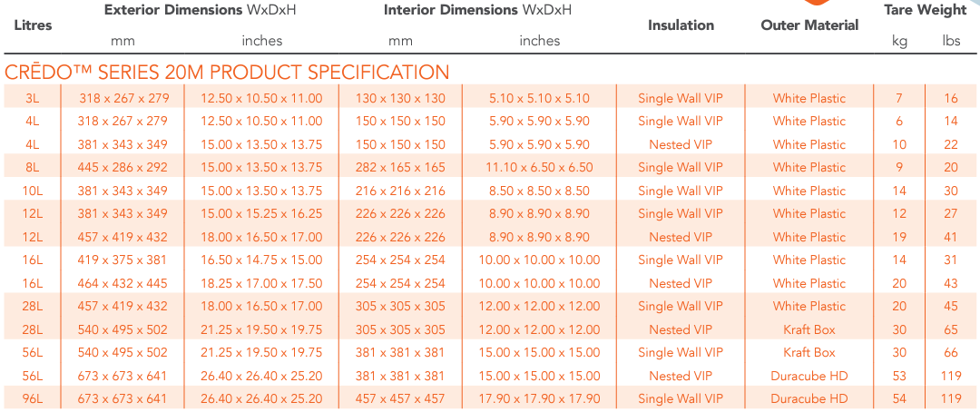
Task: Select the 464 x 432 x 445 exterior cell
Action: click(x=122, y=283)
